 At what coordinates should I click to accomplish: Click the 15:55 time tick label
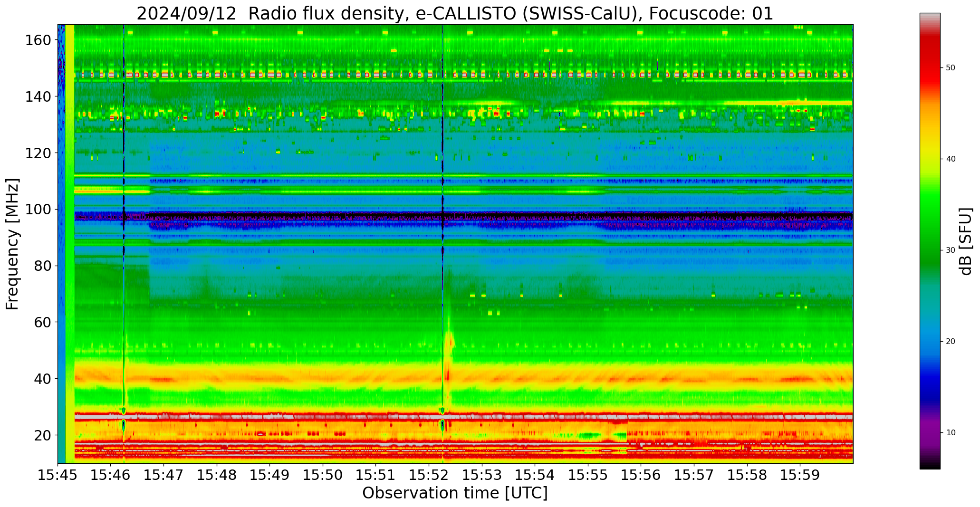pos(588,475)
